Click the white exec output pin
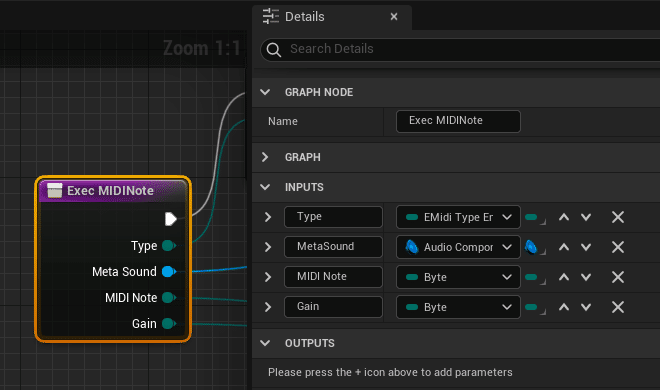660x390 pixels. click(170, 219)
